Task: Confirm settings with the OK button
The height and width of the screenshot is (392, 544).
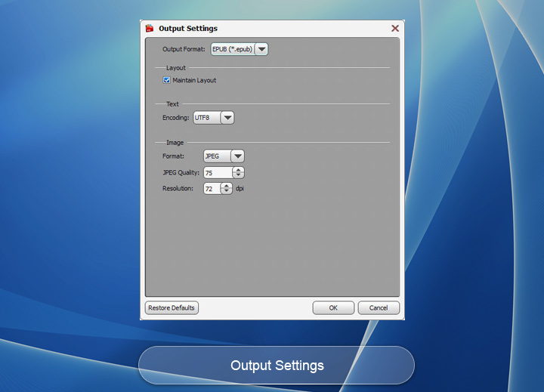Action: pyautogui.click(x=333, y=308)
